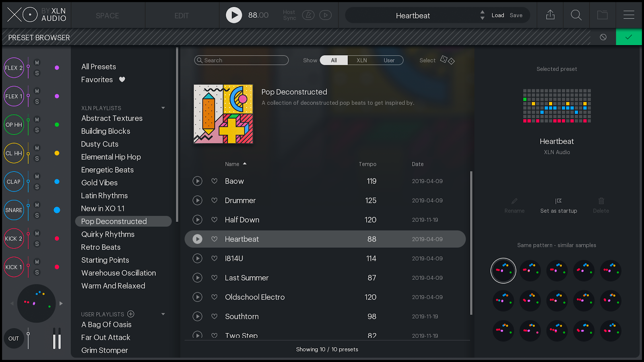This screenshot has width=644, height=362.
Task: Favorite the Drummer preset heart
Action: click(215, 201)
